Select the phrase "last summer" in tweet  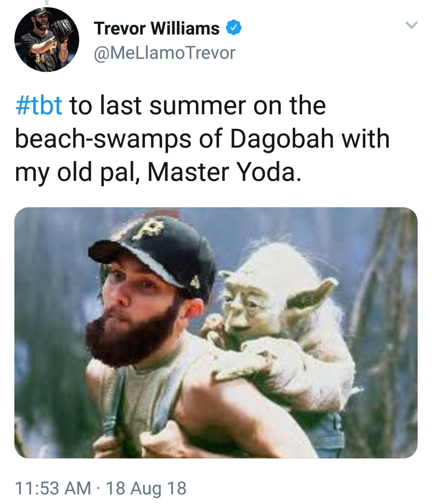(173, 105)
